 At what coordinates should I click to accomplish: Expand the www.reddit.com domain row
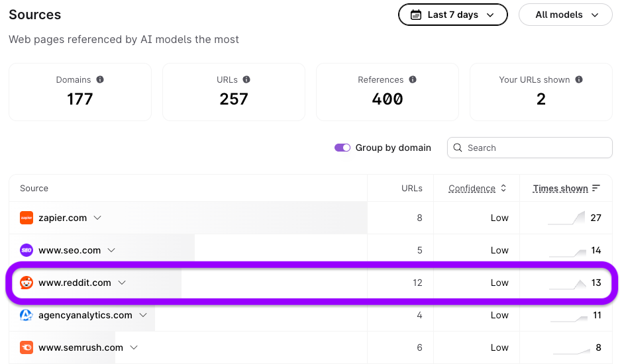tap(122, 283)
